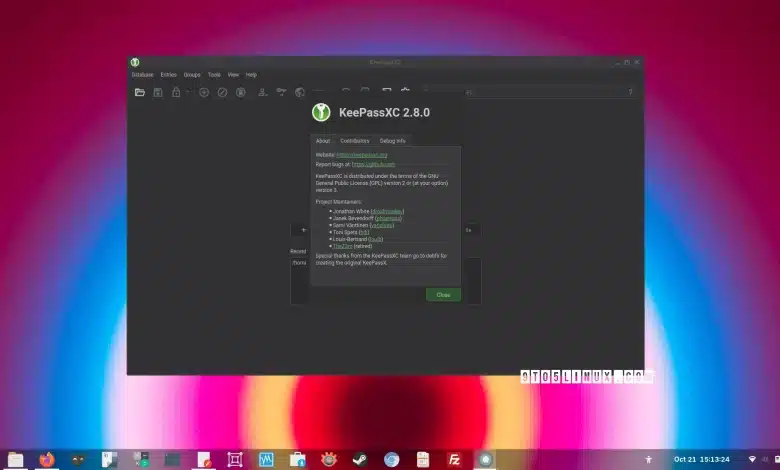The width and height of the screenshot is (780, 470).
Task: Click the Save database floppy icon
Action: [158, 93]
